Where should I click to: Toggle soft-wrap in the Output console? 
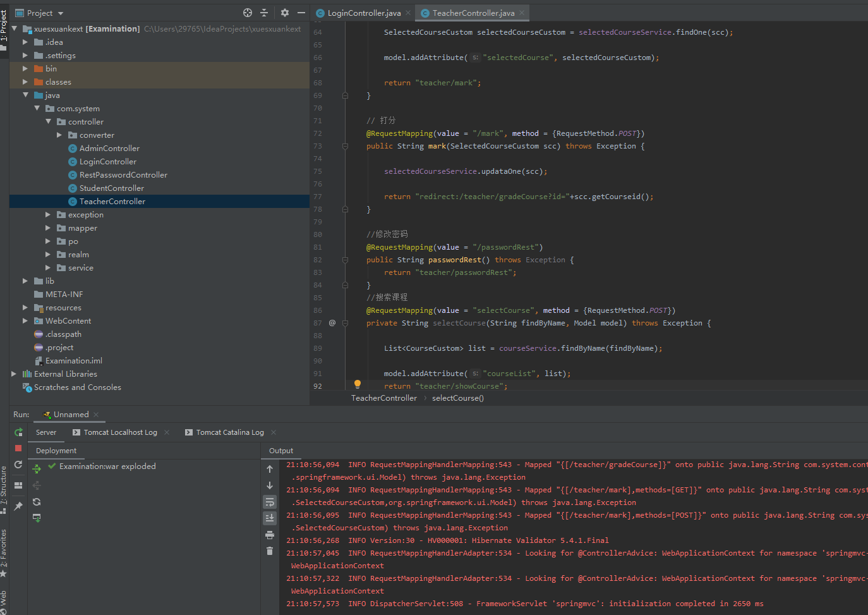270,502
